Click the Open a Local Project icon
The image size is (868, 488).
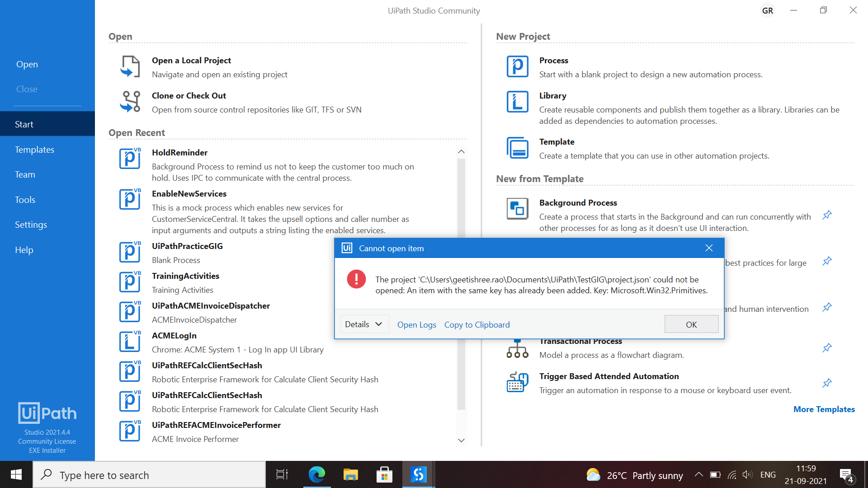pos(130,67)
